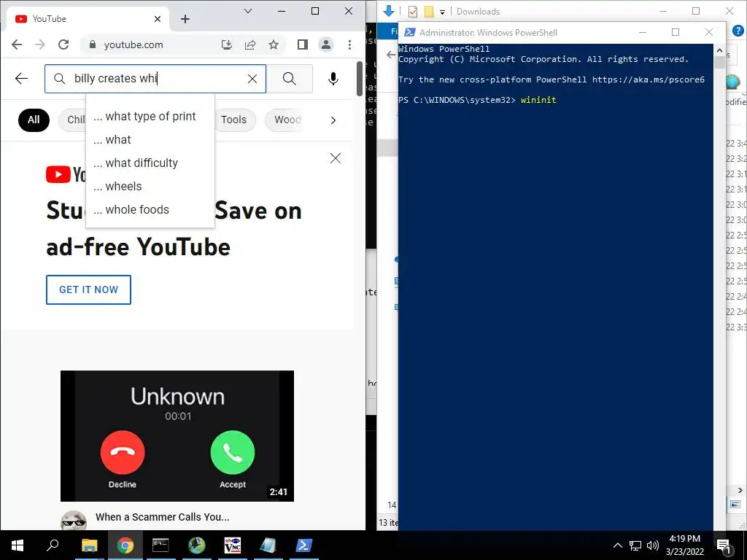Click the folder icon in the Downloads title bar
The width and height of the screenshot is (747, 560).
point(429,12)
